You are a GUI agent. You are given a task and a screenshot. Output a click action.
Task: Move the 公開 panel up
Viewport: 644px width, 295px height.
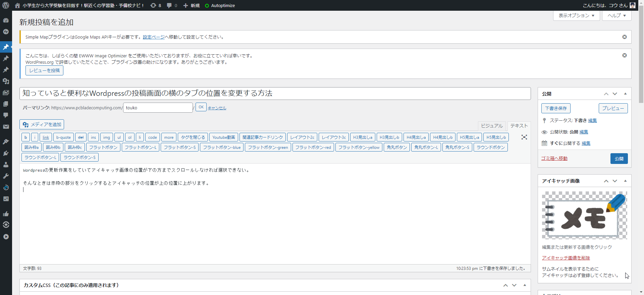(606, 94)
